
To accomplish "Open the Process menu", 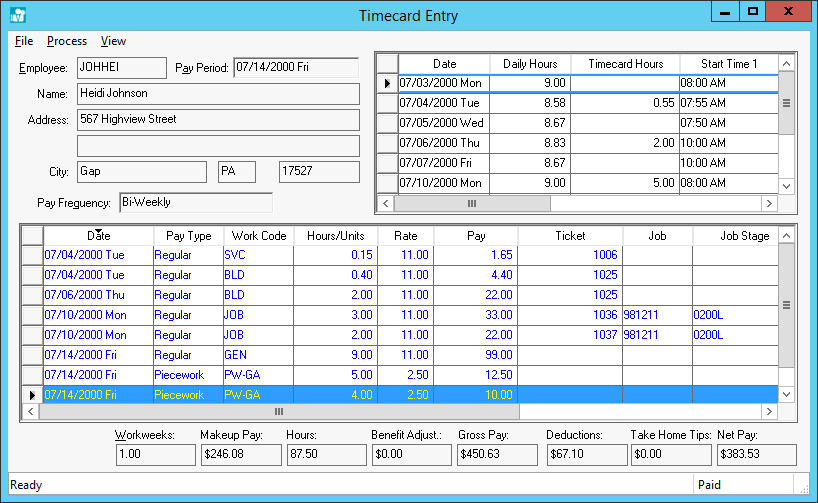I will (67, 41).
